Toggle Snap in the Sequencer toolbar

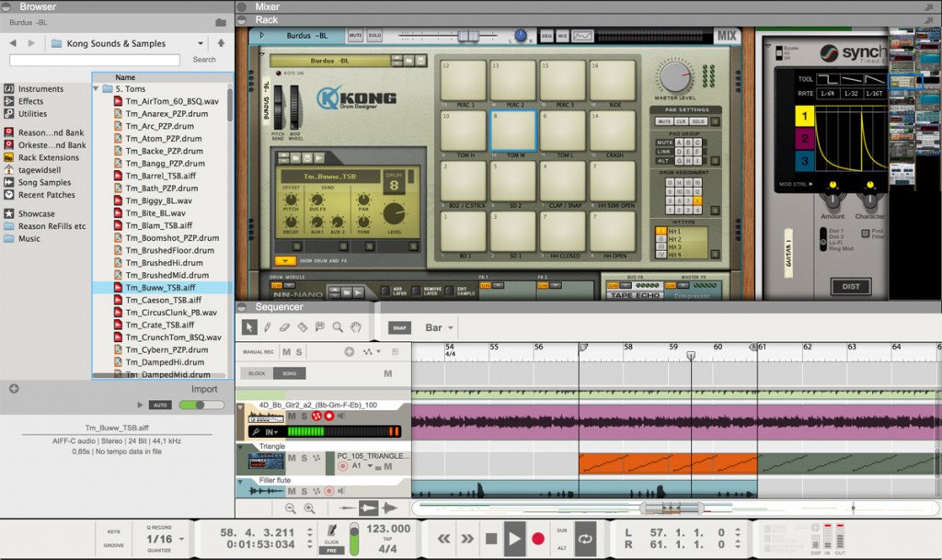tap(399, 327)
